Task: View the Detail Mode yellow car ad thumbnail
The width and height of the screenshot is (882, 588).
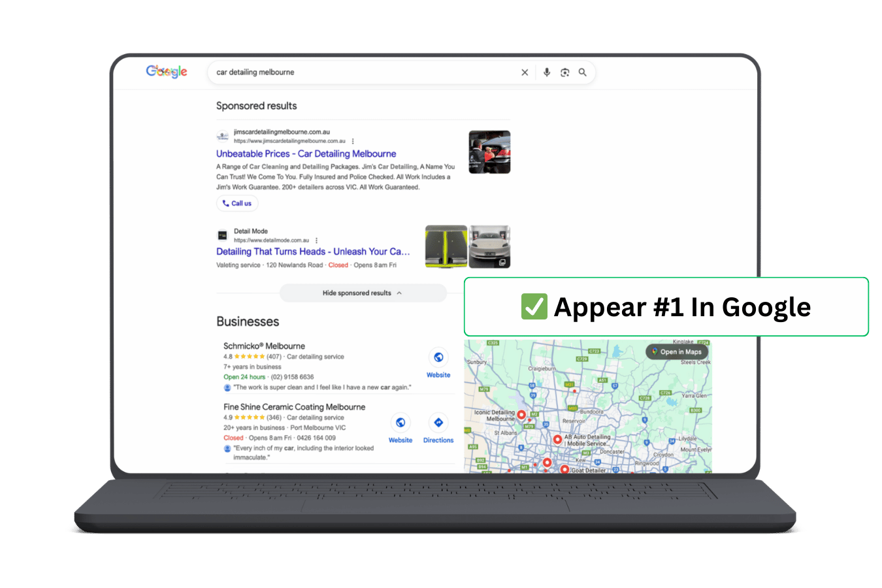Action: (x=446, y=247)
